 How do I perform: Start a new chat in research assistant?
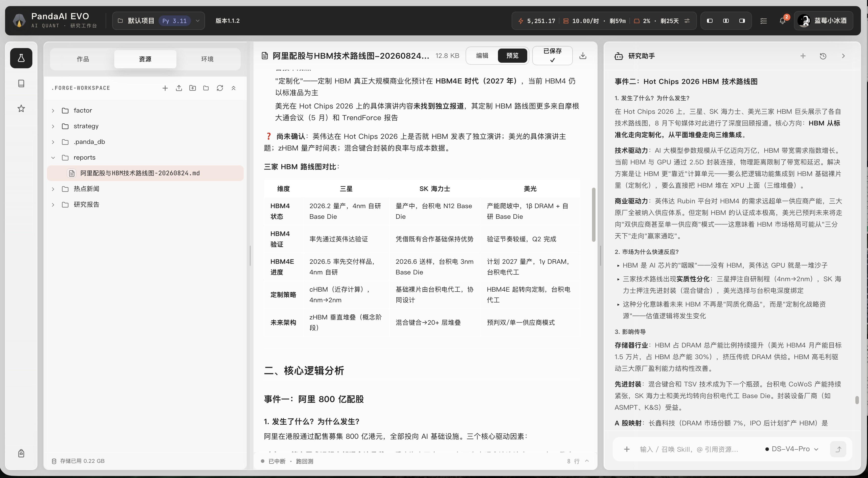[x=803, y=56]
